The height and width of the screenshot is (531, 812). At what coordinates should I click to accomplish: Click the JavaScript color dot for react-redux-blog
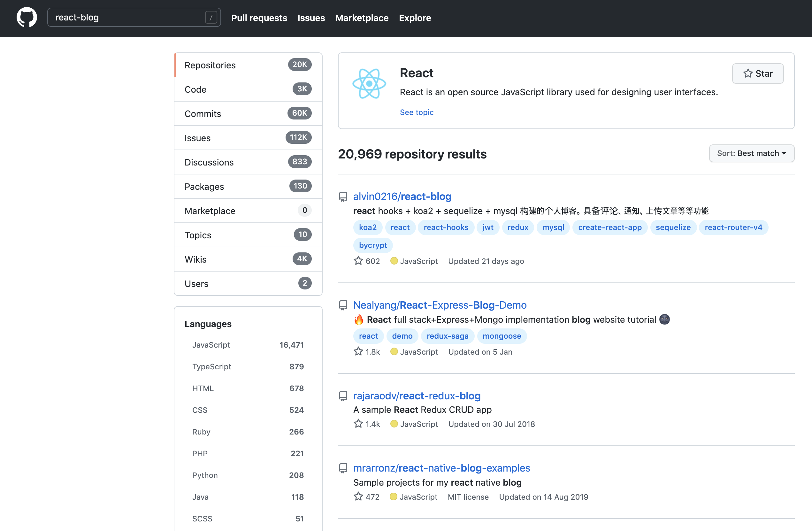(x=394, y=424)
